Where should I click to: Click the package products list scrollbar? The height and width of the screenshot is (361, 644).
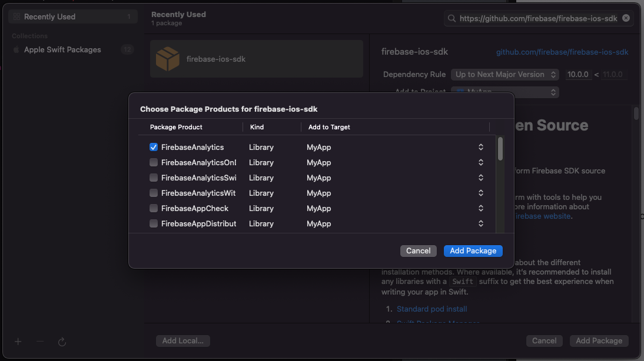coord(500,148)
